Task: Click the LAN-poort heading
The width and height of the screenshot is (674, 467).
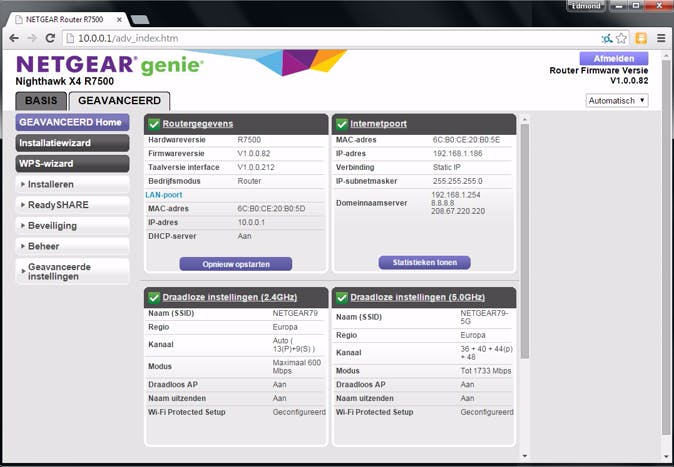Action: 164,195
